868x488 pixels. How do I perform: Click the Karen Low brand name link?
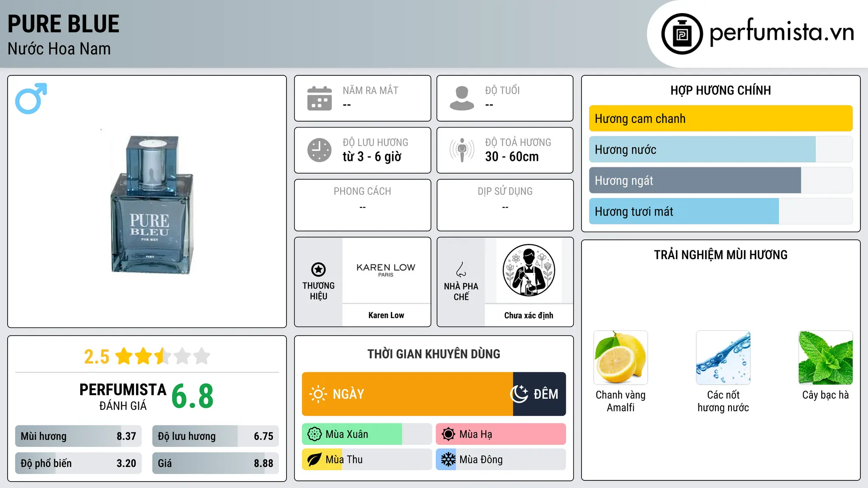click(386, 315)
